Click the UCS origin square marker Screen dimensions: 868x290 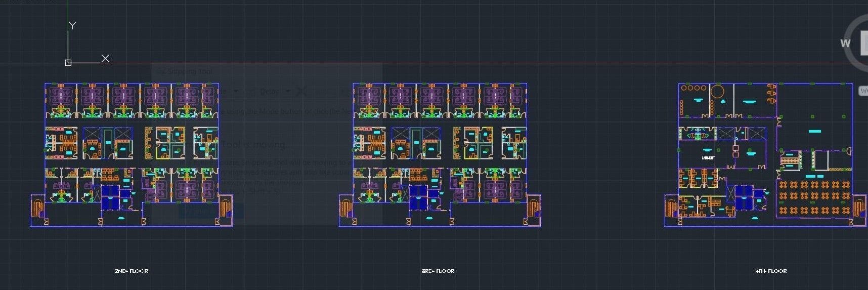(x=68, y=62)
